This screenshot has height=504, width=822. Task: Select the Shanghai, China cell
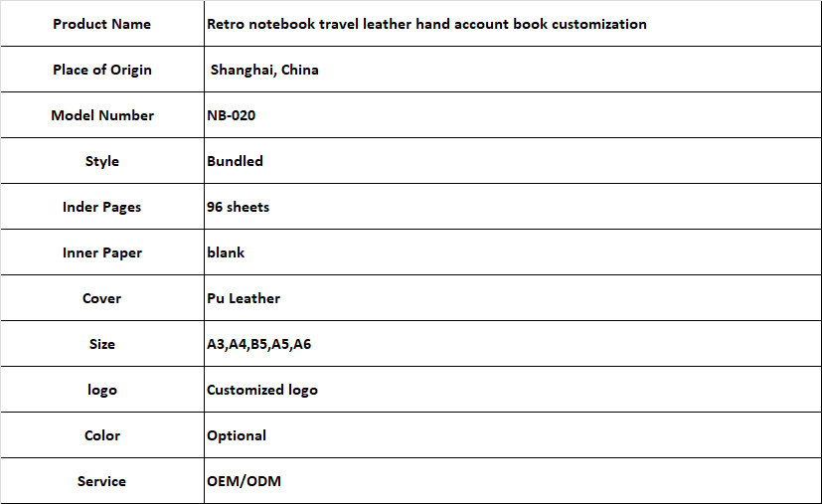click(264, 70)
